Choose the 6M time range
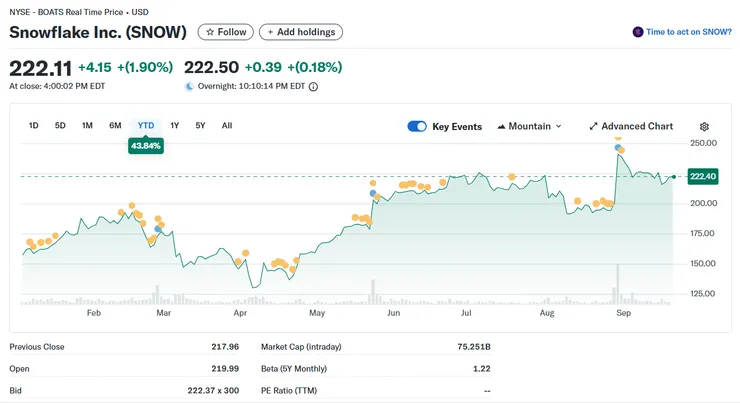This screenshot has height=403, width=740. tap(115, 126)
